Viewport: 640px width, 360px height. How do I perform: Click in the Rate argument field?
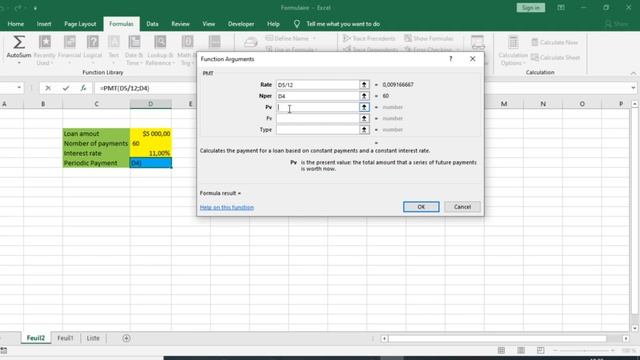pos(317,84)
